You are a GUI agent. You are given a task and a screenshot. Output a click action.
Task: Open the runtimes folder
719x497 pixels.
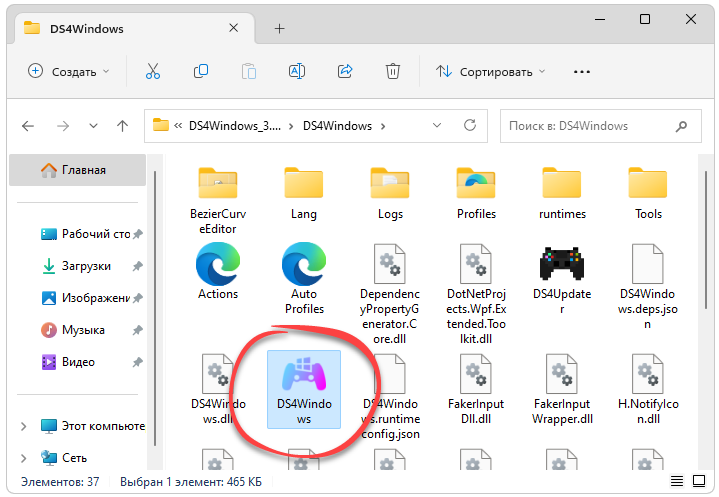(562, 193)
